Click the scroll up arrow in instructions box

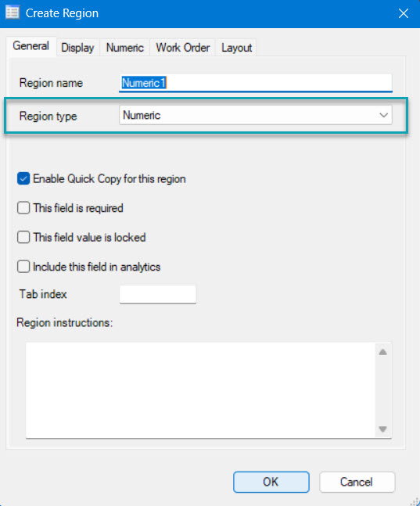tap(383, 352)
